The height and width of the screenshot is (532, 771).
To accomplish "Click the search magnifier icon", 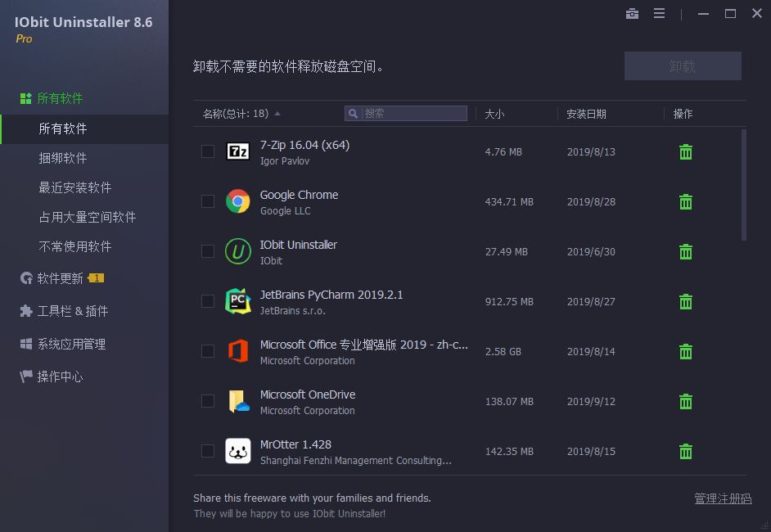I will (353, 114).
